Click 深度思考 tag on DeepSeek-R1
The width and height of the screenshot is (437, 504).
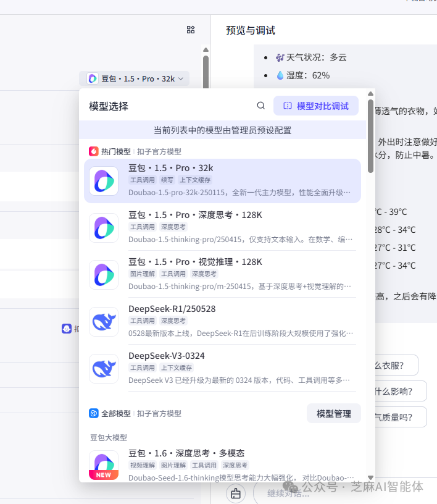click(x=173, y=321)
